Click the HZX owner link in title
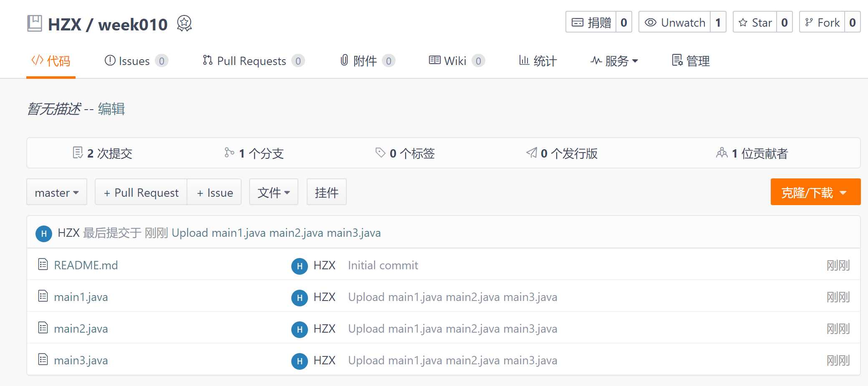This screenshot has height=386, width=868. coord(65,25)
